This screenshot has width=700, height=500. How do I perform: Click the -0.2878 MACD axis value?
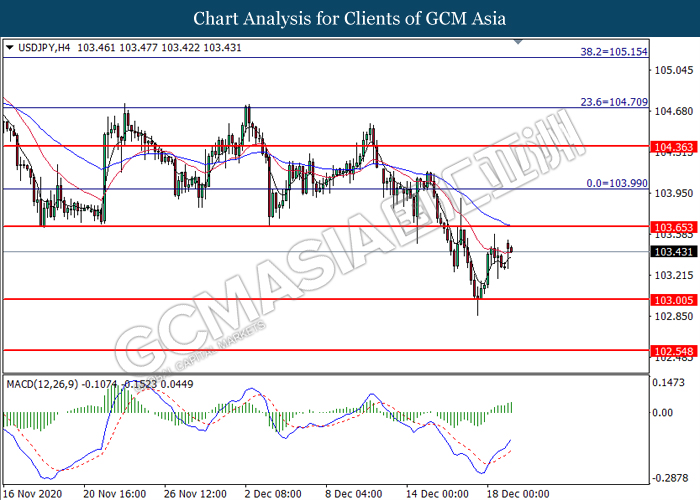click(670, 478)
